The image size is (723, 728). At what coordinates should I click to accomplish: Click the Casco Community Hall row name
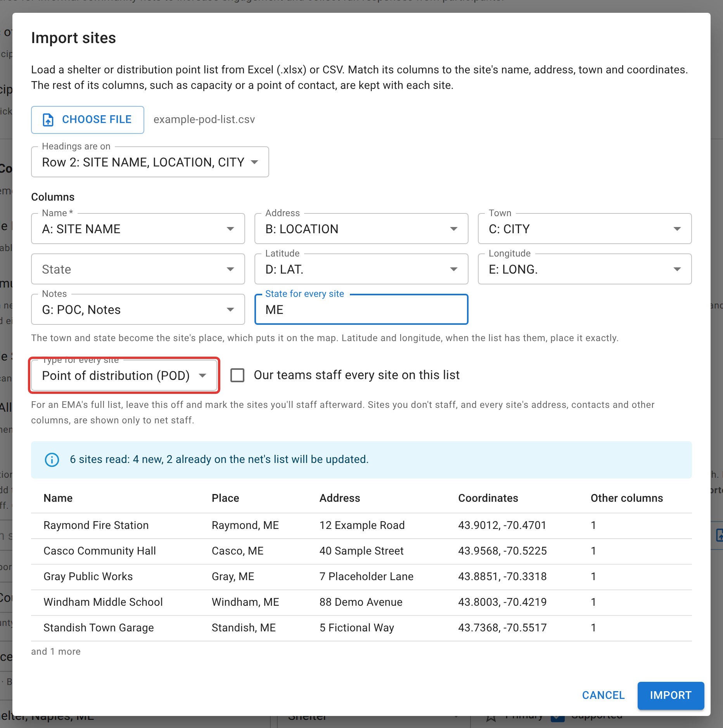(100, 551)
